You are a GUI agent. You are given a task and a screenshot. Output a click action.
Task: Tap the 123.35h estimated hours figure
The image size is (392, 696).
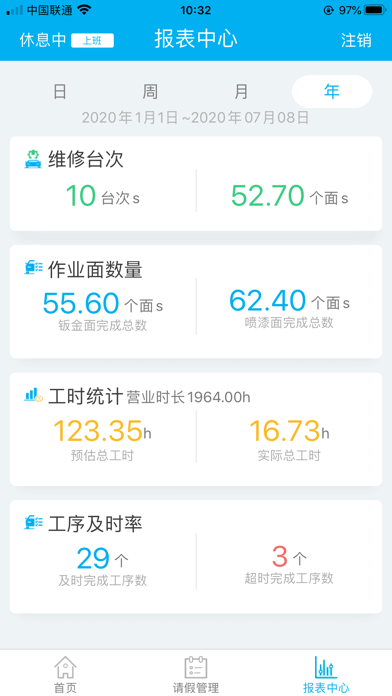pos(102,431)
